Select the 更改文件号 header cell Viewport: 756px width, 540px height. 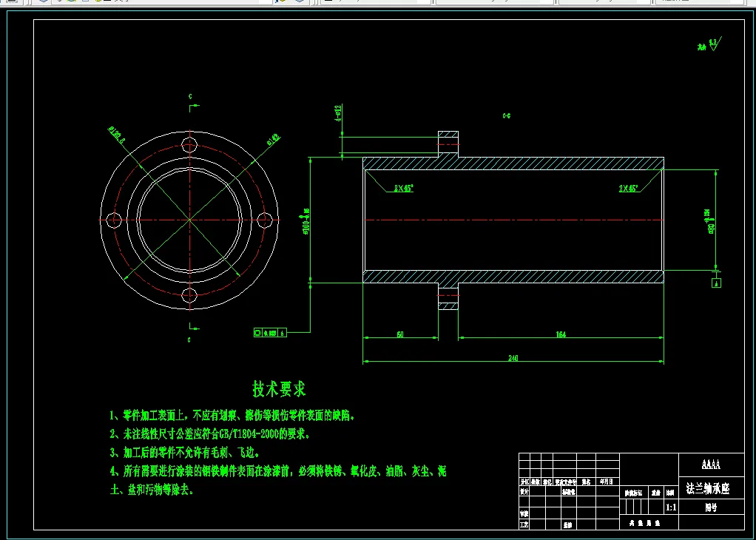566,481
